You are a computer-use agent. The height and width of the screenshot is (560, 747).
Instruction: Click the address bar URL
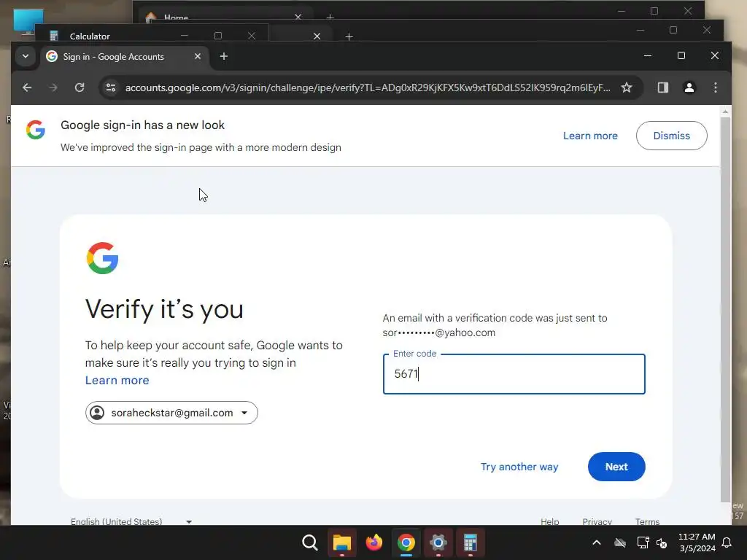368,87
